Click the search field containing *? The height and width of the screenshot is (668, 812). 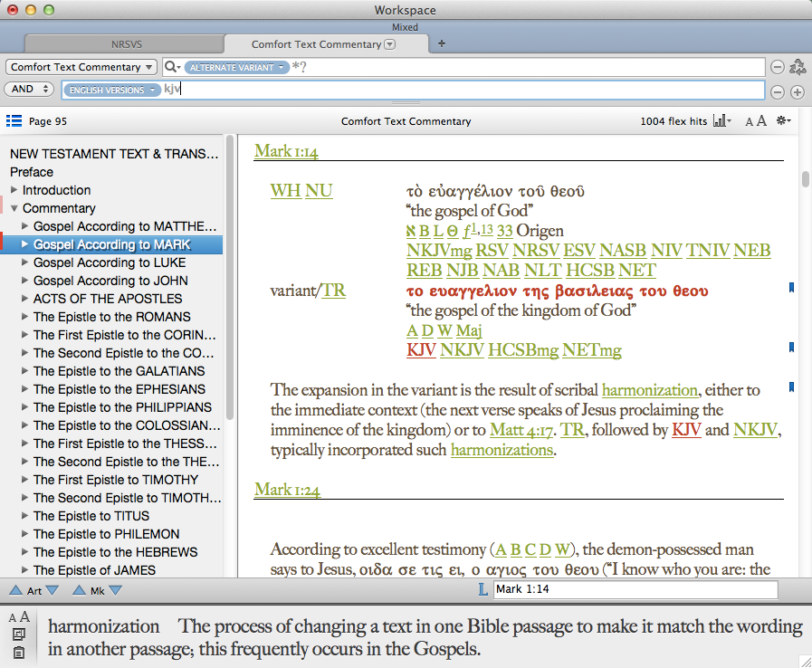(463, 67)
